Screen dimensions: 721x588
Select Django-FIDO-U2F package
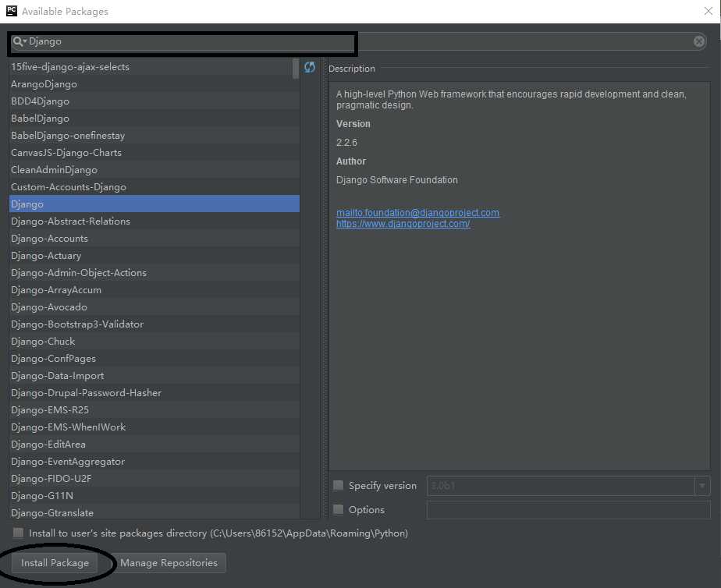pos(154,479)
